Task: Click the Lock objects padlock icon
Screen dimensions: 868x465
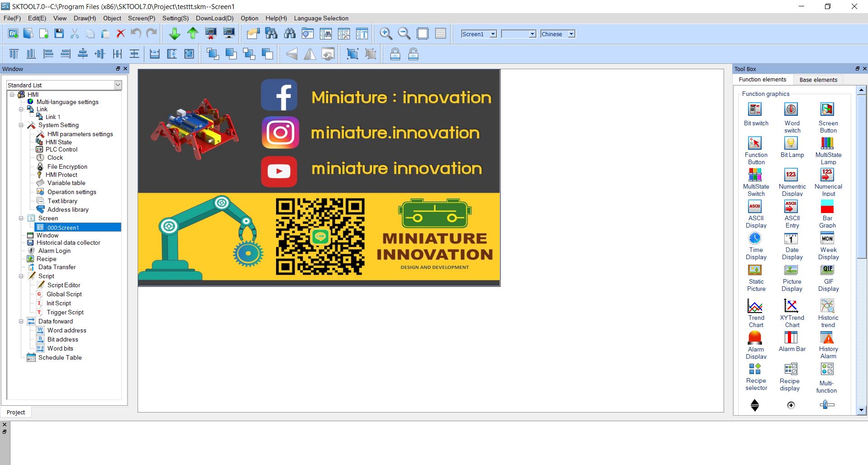Action: [x=395, y=54]
